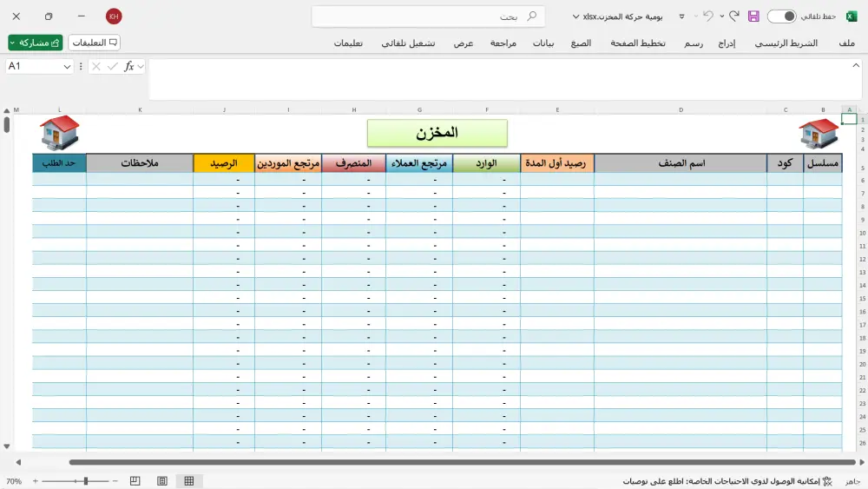Expand the Name Box dropdown arrow

[67, 67]
